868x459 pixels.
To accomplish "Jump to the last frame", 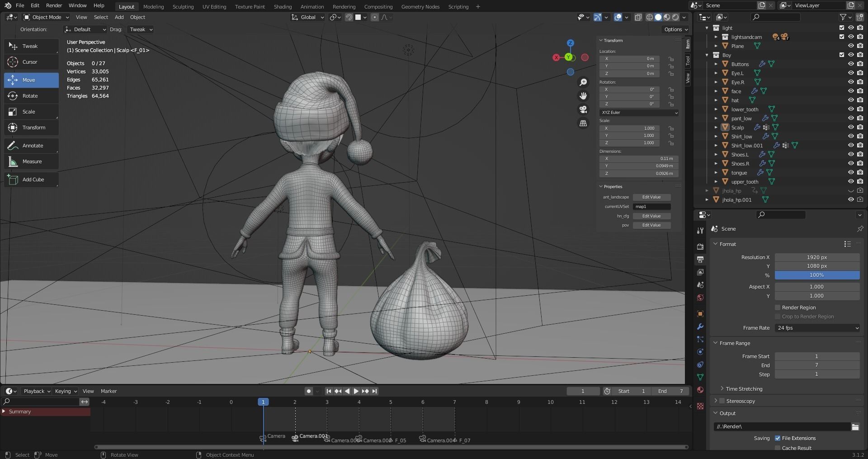I will (374, 391).
